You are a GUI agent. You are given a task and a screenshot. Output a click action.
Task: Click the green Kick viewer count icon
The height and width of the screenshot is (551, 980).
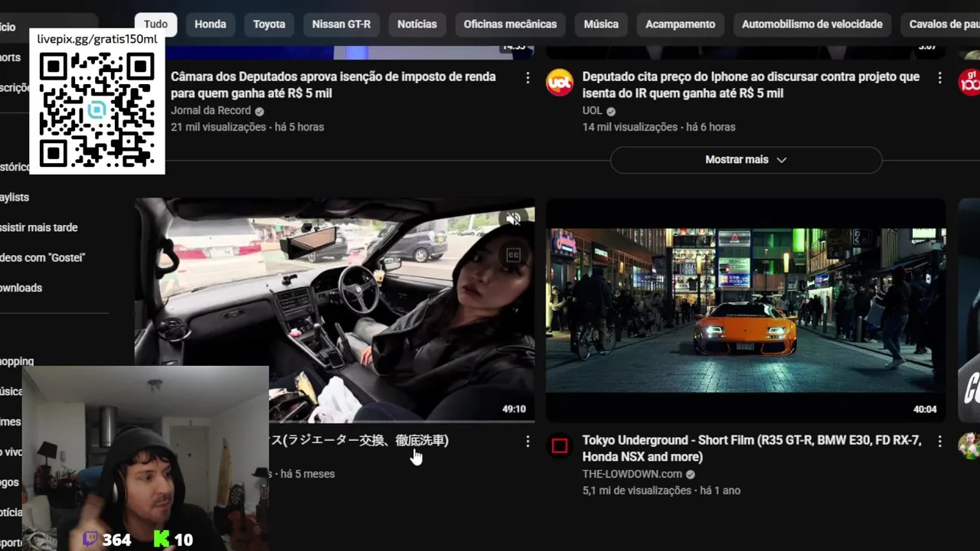(x=162, y=539)
